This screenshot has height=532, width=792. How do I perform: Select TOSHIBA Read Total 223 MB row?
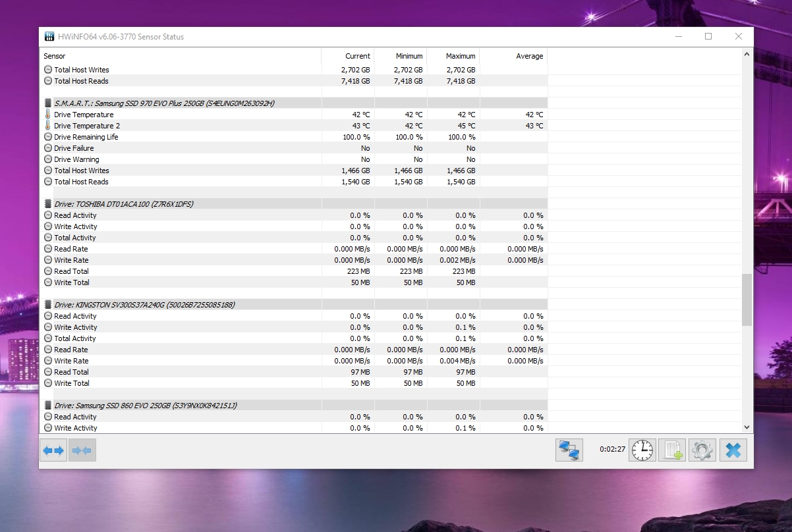tap(293, 271)
